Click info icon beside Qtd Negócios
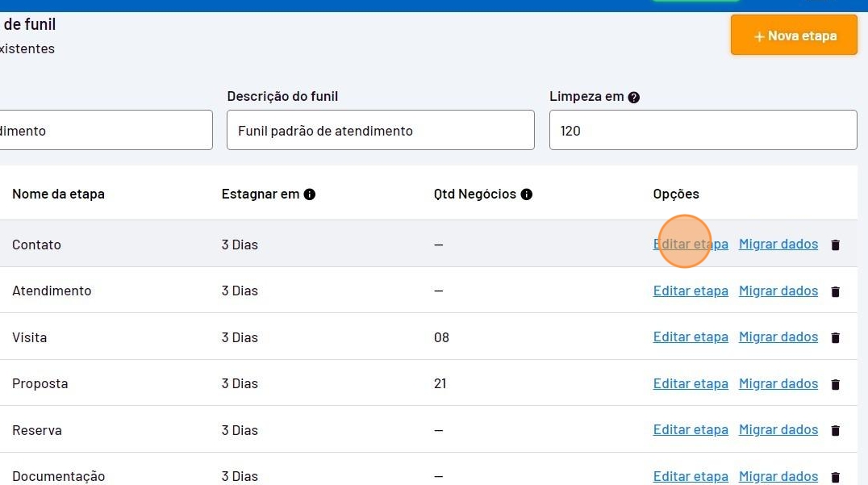868x485 pixels. tap(527, 194)
